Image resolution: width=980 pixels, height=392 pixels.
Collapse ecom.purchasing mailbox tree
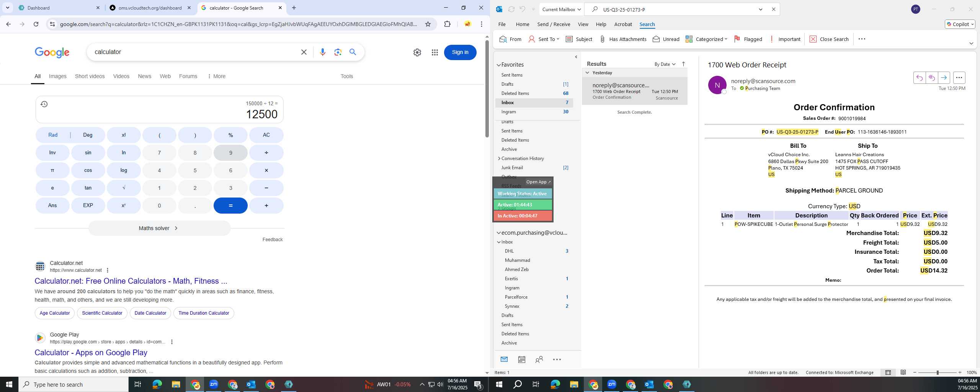click(499, 233)
